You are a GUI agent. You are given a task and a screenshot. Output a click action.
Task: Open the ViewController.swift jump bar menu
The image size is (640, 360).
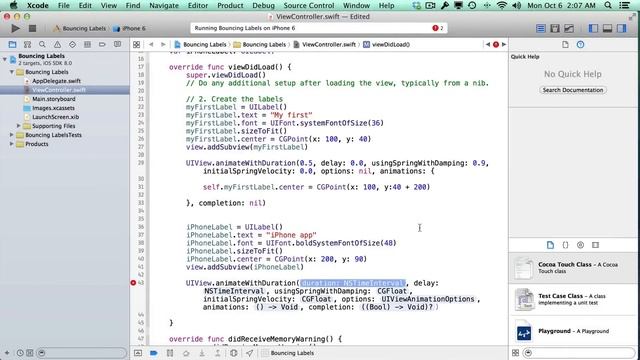click(324, 44)
